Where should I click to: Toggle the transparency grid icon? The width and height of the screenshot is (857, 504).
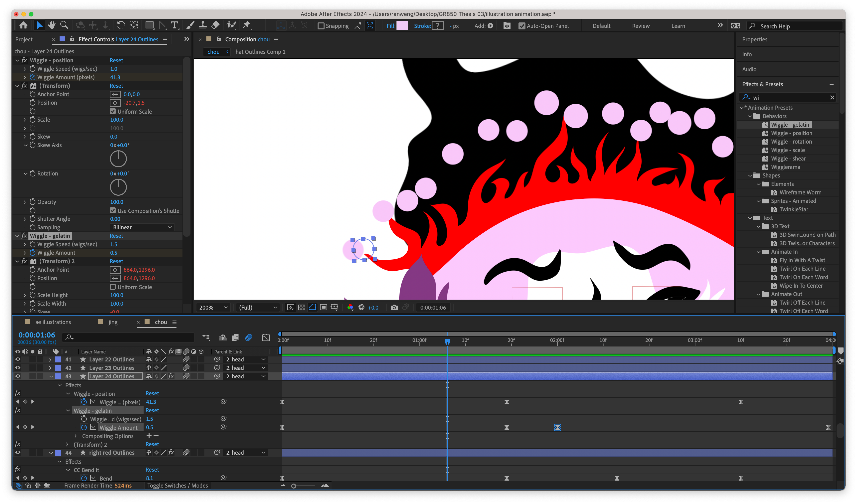pos(301,307)
